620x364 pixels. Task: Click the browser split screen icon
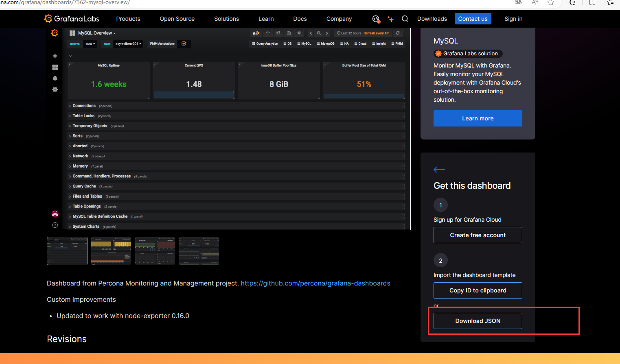[x=592, y=2]
